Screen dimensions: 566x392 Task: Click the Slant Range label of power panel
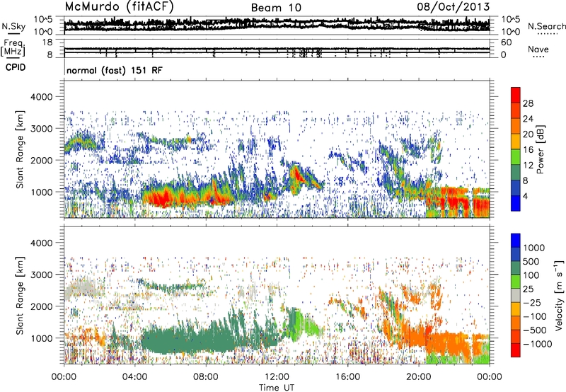(x=20, y=149)
